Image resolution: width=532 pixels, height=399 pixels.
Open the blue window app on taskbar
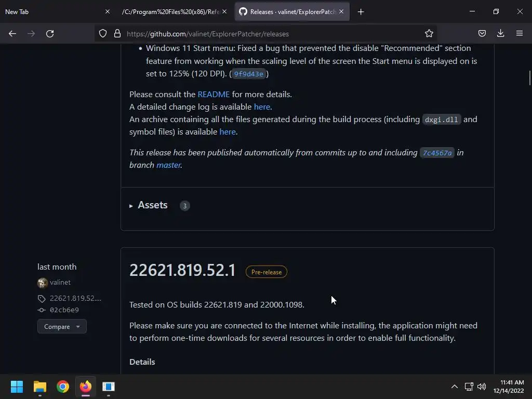109,387
